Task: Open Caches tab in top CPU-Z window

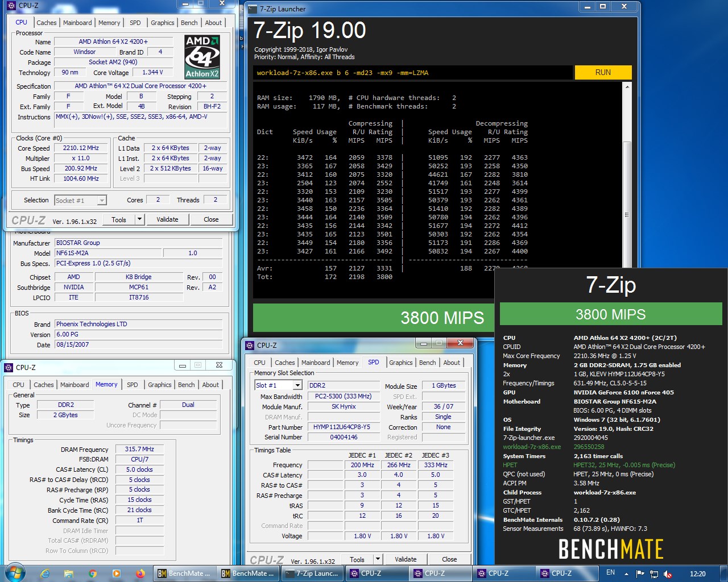Action: tap(47, 23)
